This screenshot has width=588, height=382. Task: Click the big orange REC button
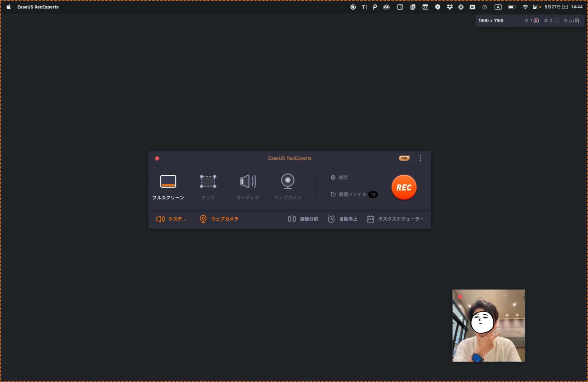point(404,187)
